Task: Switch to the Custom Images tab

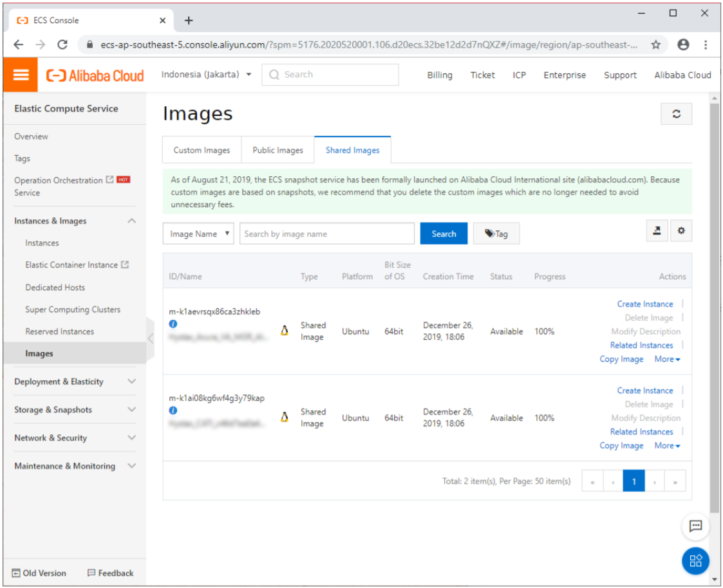Action: click(x=202, y=150)
